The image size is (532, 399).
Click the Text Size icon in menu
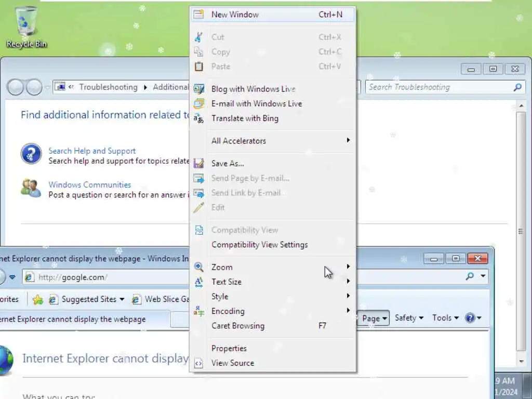(x=198, y=282)
